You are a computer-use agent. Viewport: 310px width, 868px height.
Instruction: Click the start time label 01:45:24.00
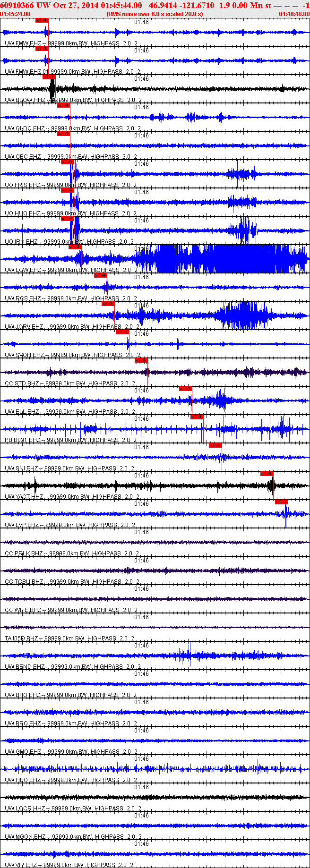(x=16, y=14)
